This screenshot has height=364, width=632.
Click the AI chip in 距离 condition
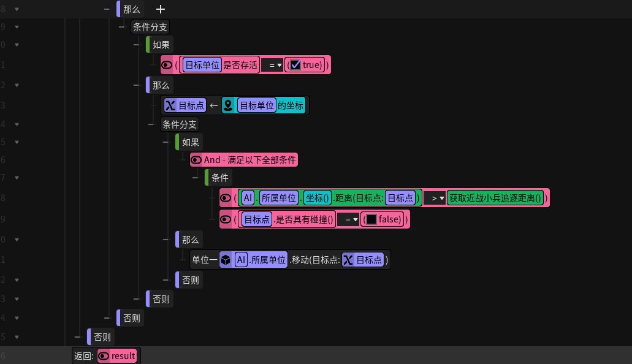(x=248, y=198)
